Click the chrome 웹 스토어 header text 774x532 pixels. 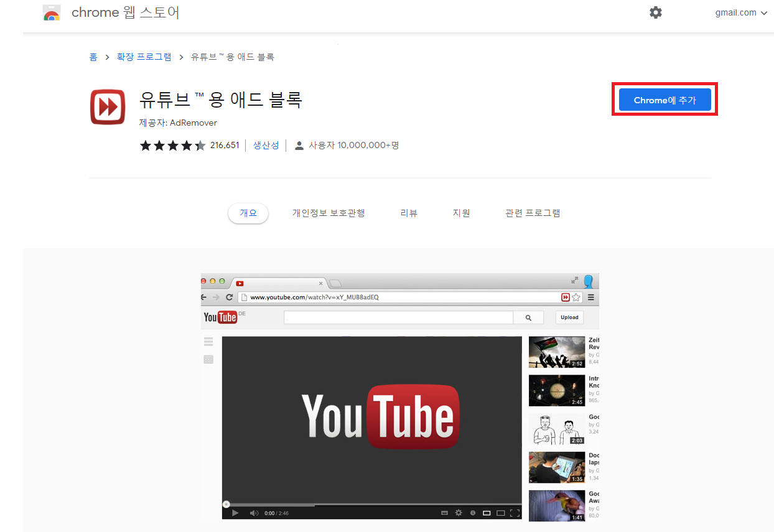(126, 12)
